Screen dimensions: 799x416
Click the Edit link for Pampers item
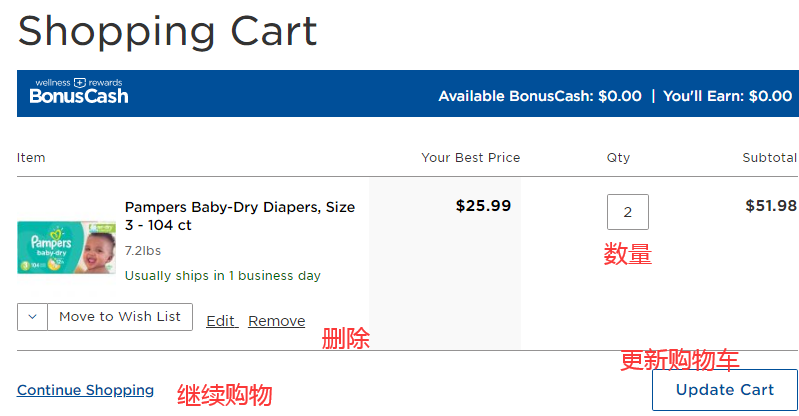point(220,321)
